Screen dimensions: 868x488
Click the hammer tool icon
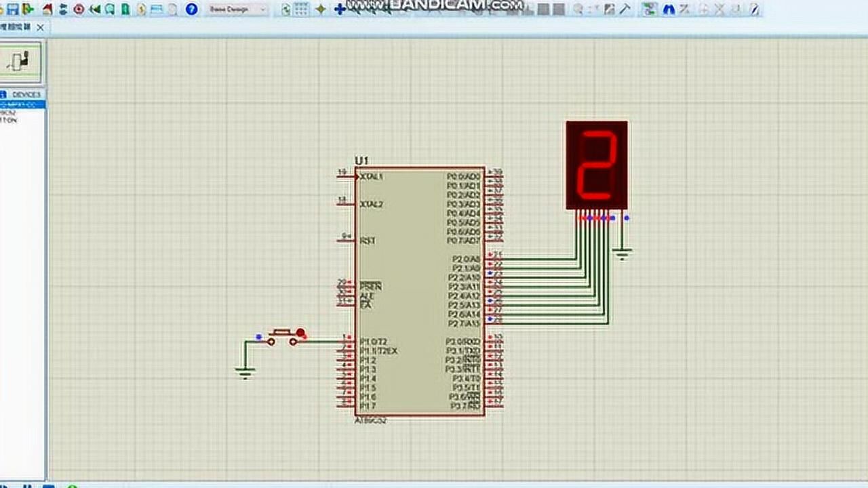[625, 9]
